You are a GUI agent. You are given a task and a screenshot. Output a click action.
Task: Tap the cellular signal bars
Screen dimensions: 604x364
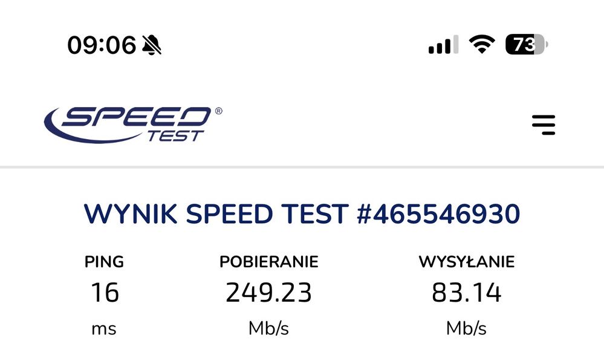coord(443,45)
